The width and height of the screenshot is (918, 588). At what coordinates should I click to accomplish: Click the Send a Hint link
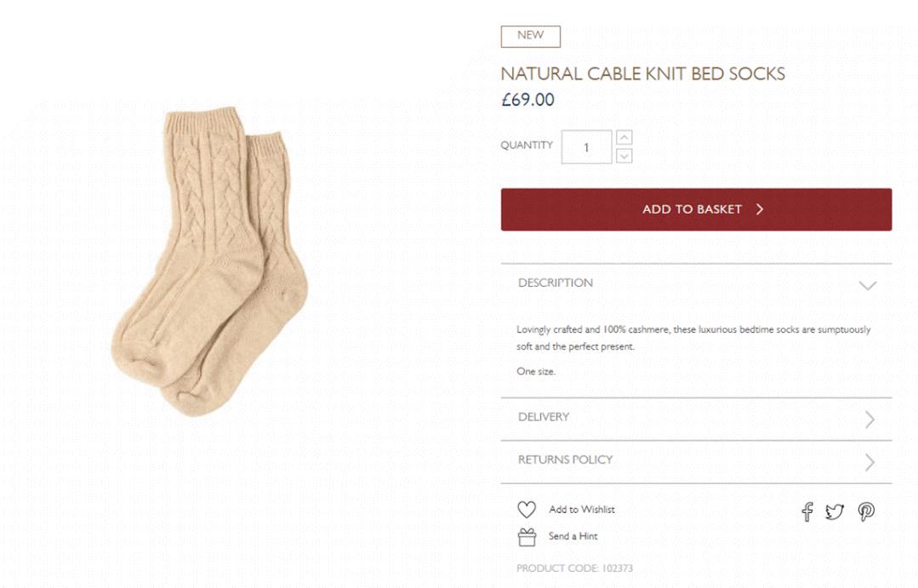(x=573, y=537)
